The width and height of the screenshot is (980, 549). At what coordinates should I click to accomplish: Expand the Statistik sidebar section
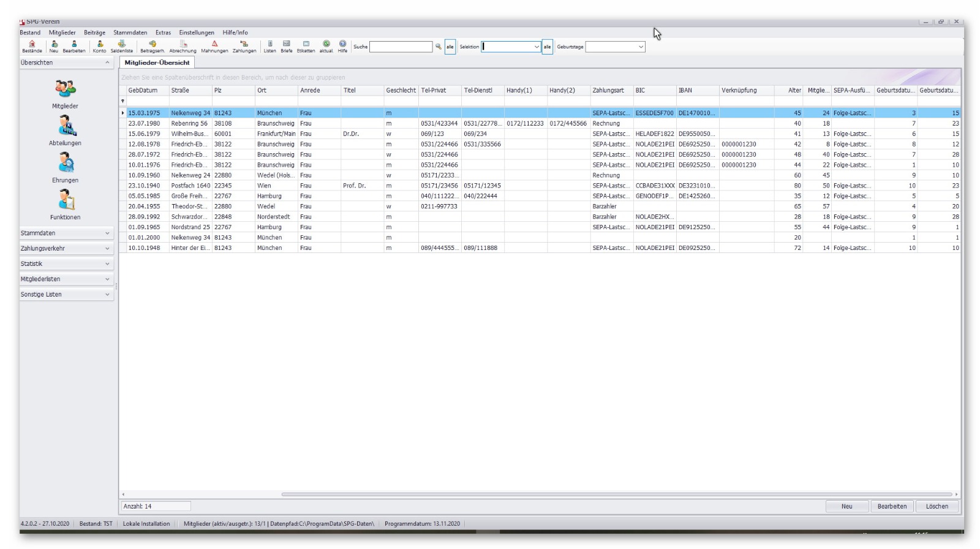click(66, 264)
